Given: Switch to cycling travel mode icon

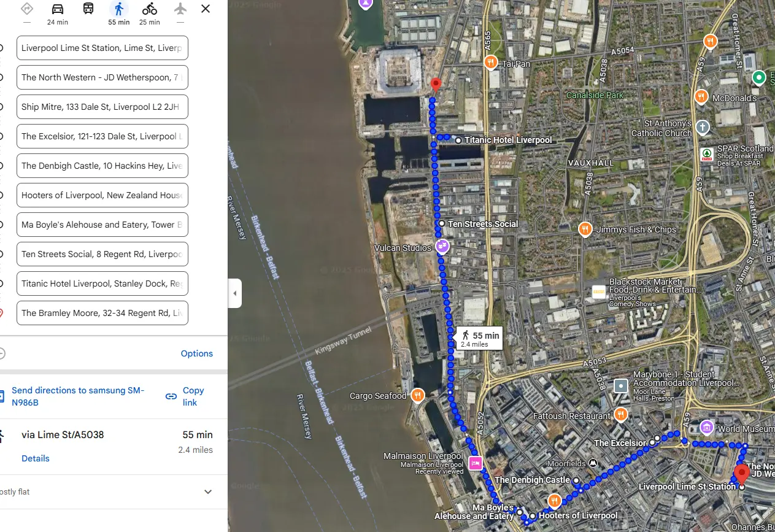Looking at the screenshot, I should 150,9.
